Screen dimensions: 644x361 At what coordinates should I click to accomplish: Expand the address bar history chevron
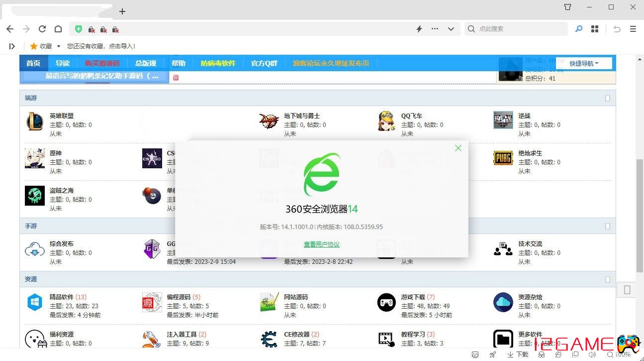(451, 29)
